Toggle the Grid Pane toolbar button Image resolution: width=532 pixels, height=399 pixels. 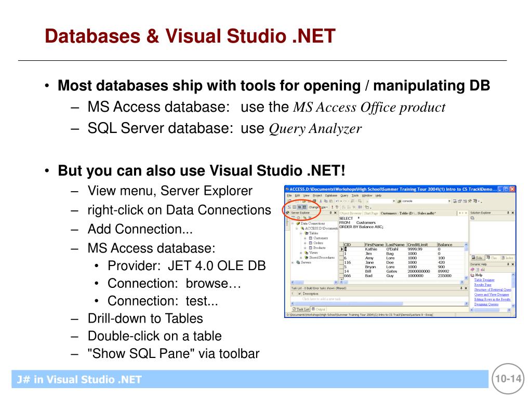[294, 207]
